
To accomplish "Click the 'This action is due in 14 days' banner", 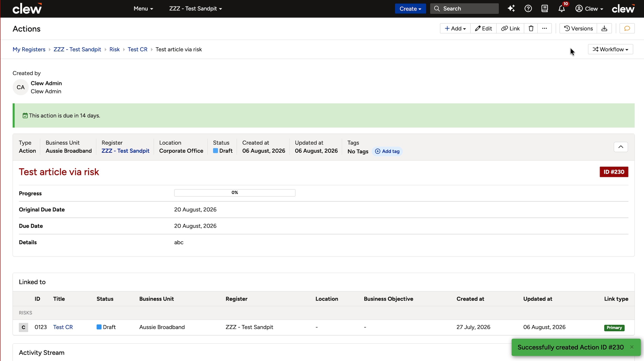I will click(324, 115).
